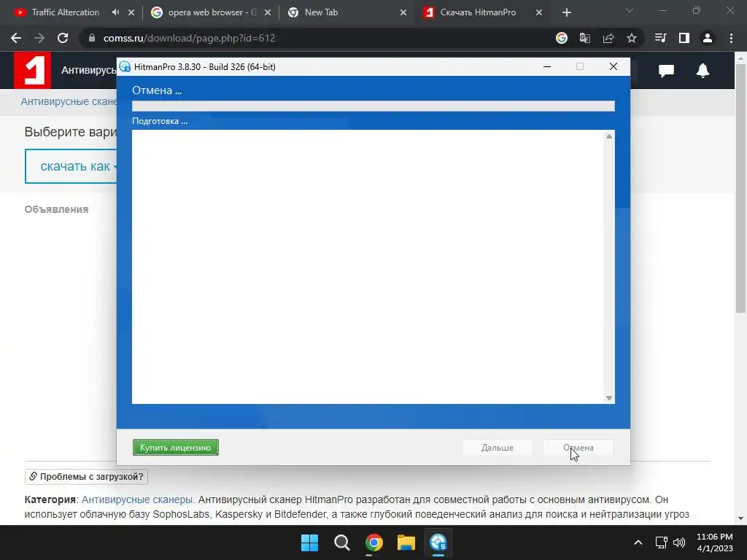Open Windows taskbar search
747x560 pixels.
point(341,542)
